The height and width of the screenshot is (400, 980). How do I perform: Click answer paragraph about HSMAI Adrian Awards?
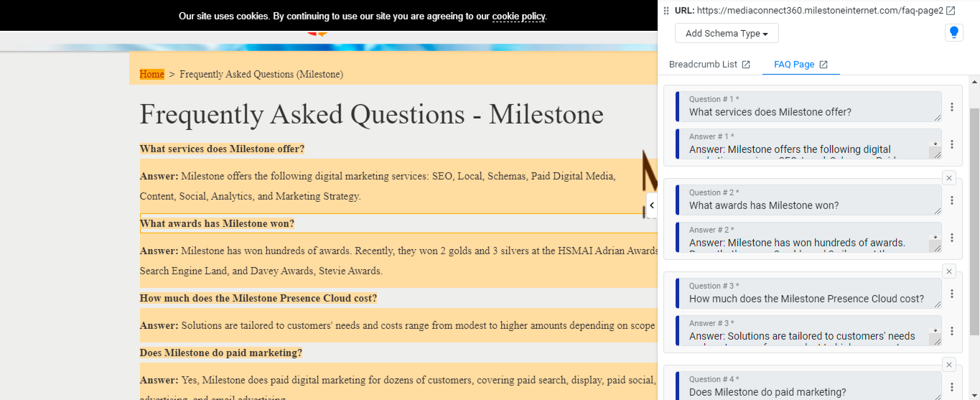(398, 261)
